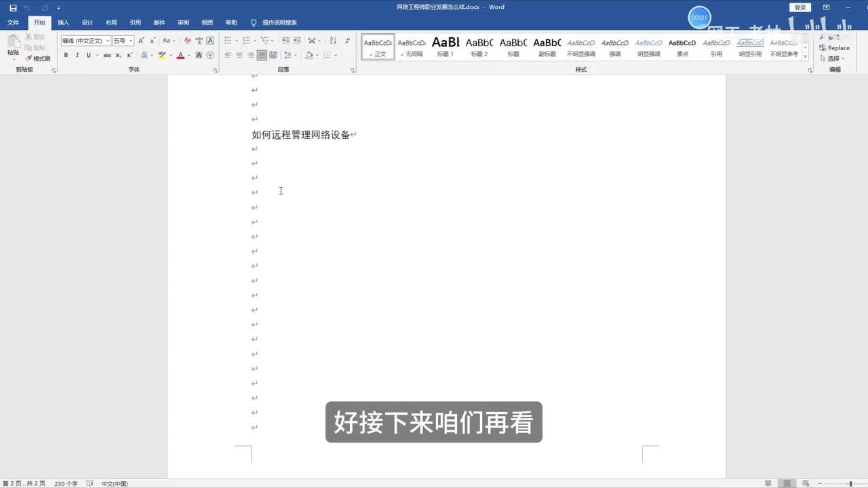Apply the 副标题 subtitle style
The height and width of the screenshot is (488, 868).
pyautogui.click(x=547, y=47)
